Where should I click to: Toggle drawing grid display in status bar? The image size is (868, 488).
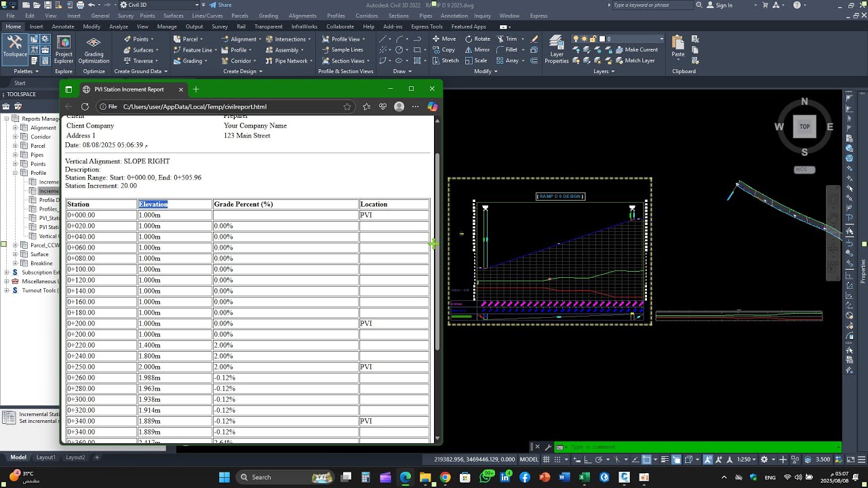click(547, 460)
